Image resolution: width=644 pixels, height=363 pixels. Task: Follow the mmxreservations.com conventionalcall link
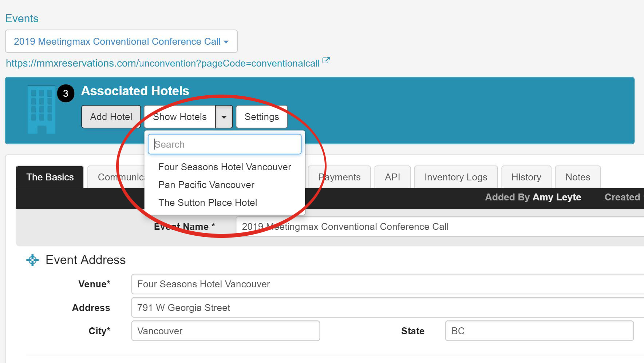[x=163, y=63]
